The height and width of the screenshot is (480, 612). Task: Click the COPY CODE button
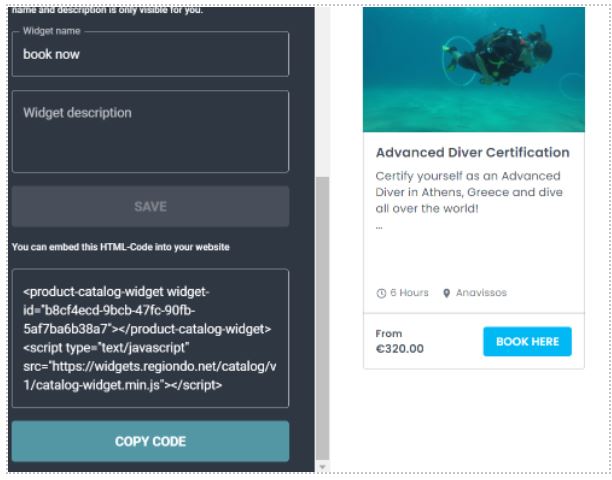150,441
